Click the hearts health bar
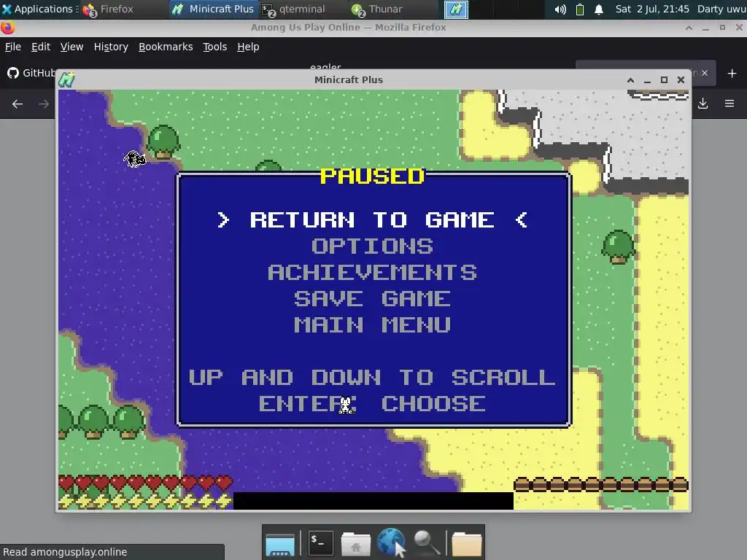The height and width of the screenshot is (560, 747). [x=145, y=483]
